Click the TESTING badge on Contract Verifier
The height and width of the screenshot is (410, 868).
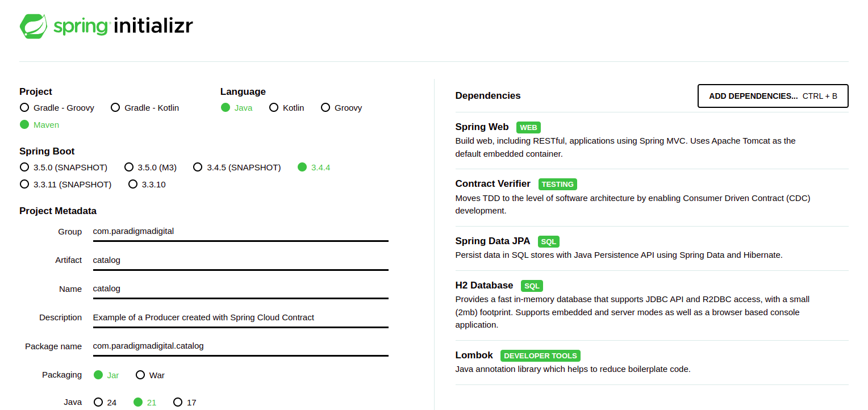point(557,184)
